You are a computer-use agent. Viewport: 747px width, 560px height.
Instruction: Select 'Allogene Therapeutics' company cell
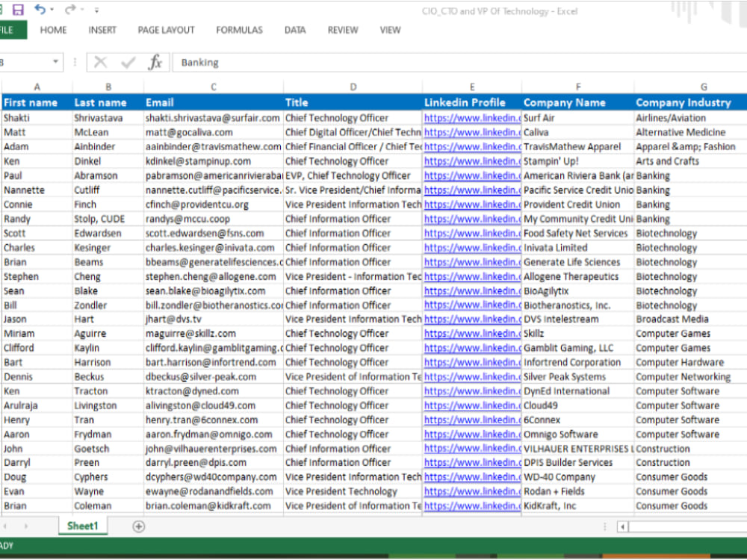tap(578, 276)
